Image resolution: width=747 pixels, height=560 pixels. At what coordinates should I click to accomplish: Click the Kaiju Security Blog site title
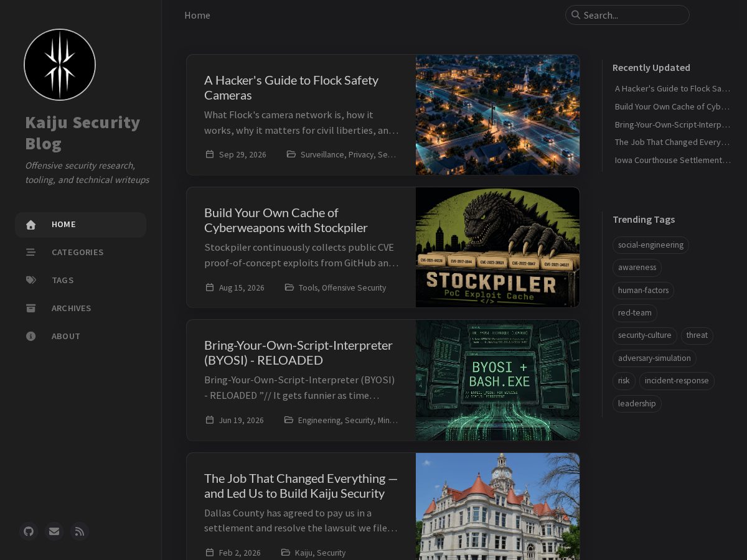(82, 133)
